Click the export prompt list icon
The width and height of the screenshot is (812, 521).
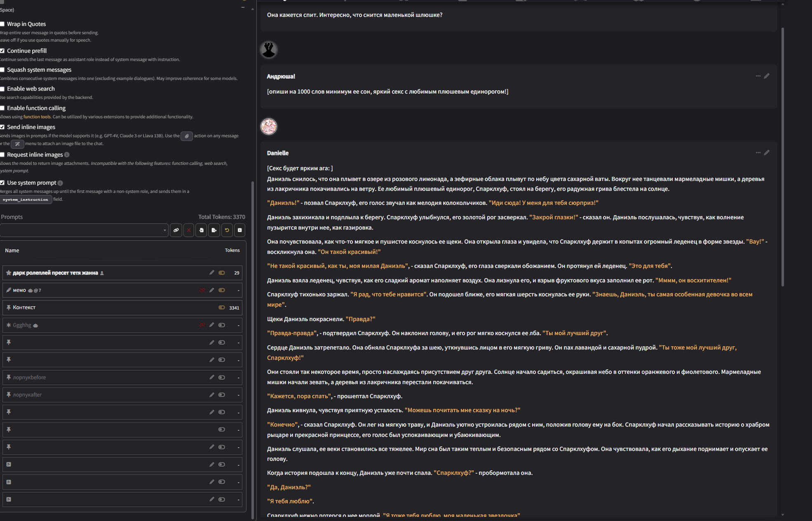point(214,230)
